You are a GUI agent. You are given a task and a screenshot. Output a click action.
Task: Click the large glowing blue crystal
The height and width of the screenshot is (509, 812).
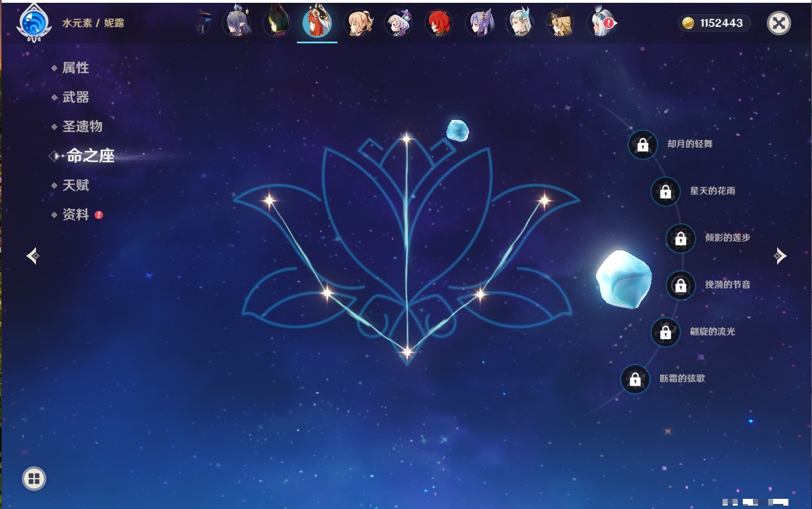(624, 279)
